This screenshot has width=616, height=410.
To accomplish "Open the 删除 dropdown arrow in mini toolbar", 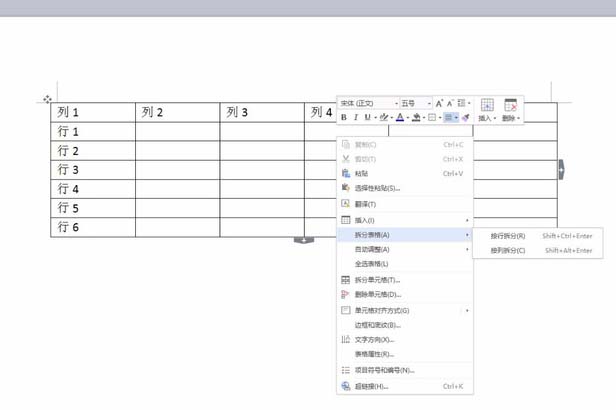I will (x=519, y=118).
